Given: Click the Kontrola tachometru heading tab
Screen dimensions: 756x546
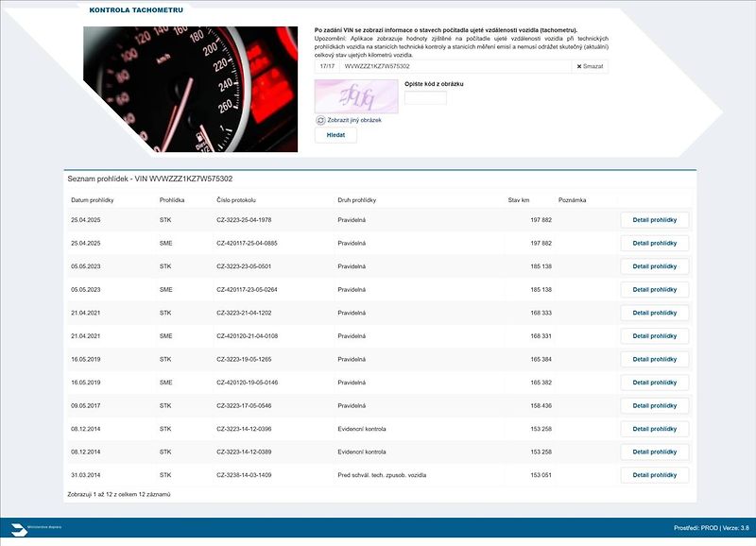Looking at the screenshot, I should [x=136, y=9].
